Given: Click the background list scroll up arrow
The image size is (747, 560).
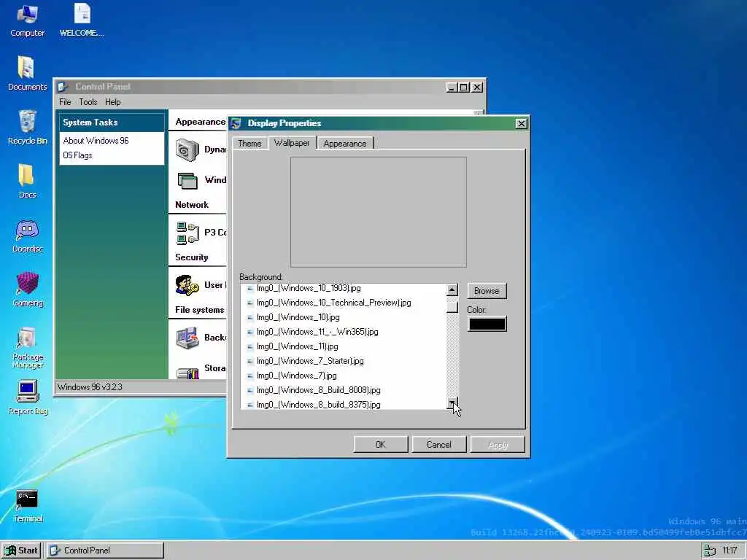Looking at the screenshot, I should point(452,290).
